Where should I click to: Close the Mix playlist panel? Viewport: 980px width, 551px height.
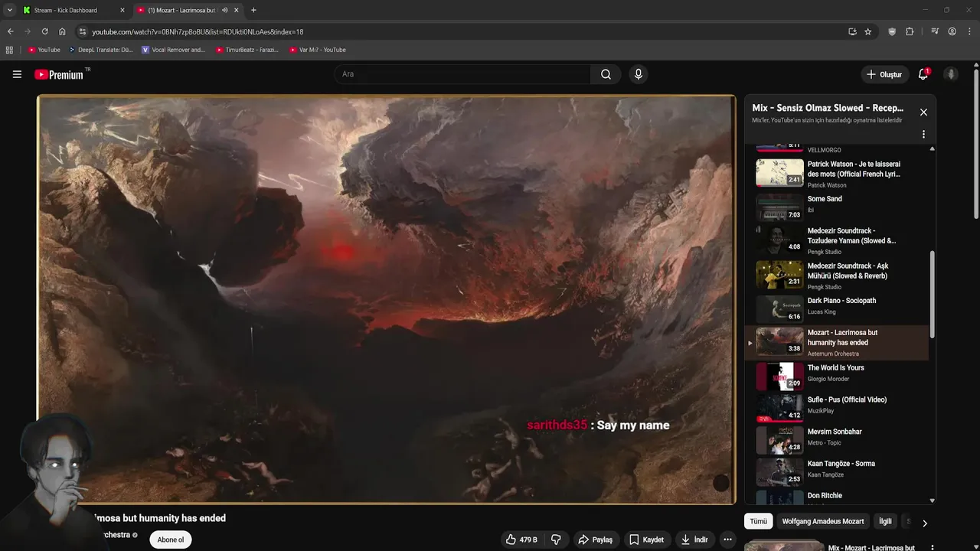pos(923,112)
